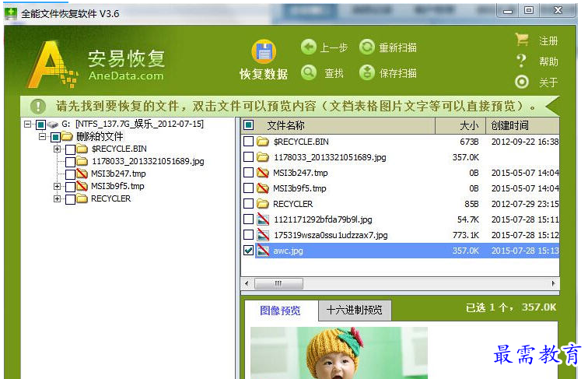Open 关于 via circular icon

522,82
